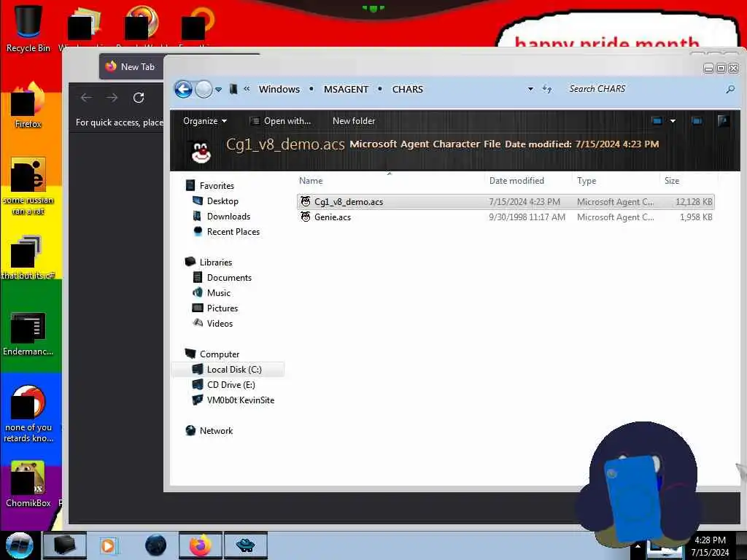
Task: Click Windows Explorer taskbar button
Action: 65,545
